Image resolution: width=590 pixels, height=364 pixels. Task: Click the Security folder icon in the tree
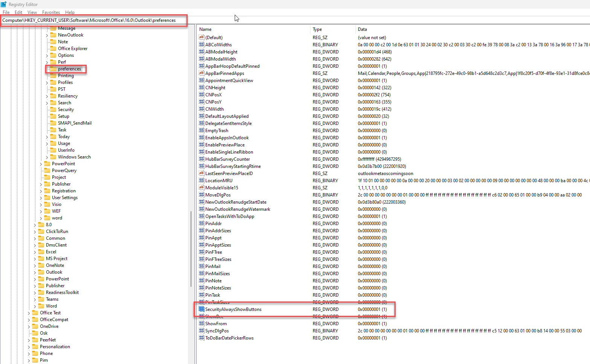[x=53, y=109]
